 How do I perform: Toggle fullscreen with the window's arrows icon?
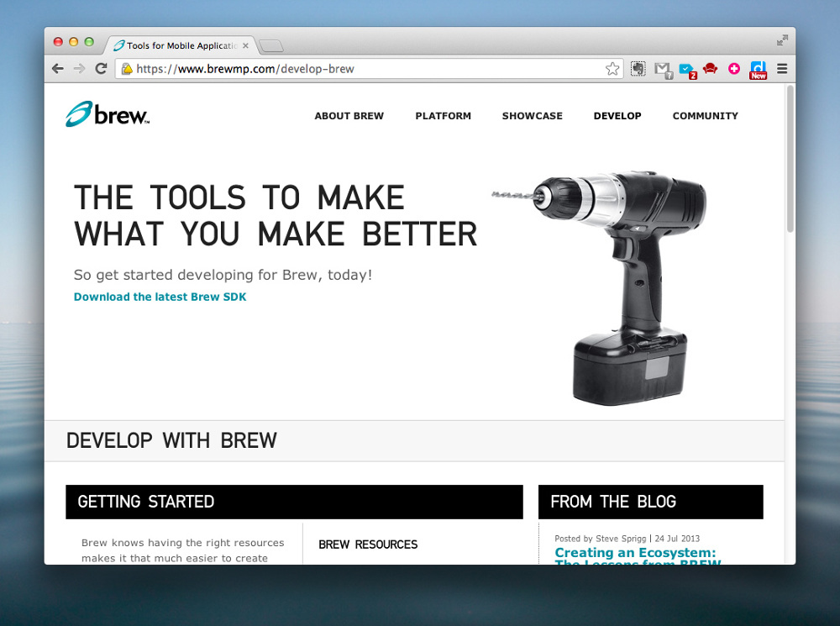tap(782, 40)
